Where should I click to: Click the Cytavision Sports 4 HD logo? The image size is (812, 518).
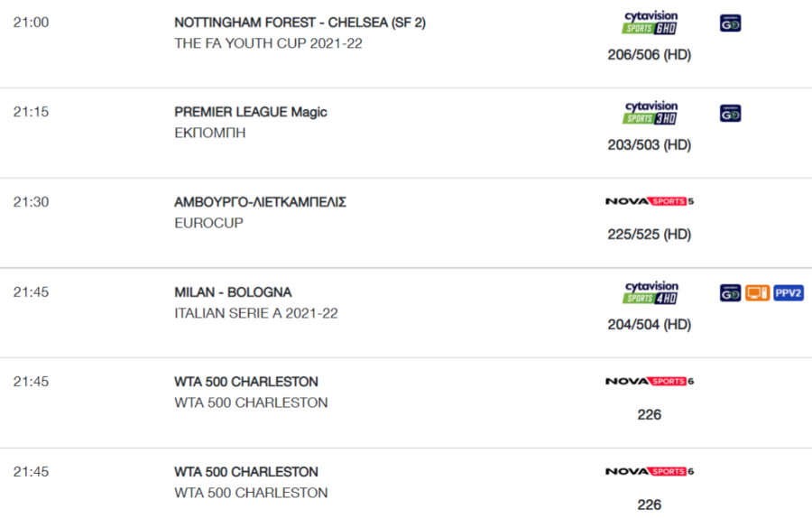[650, 292]
